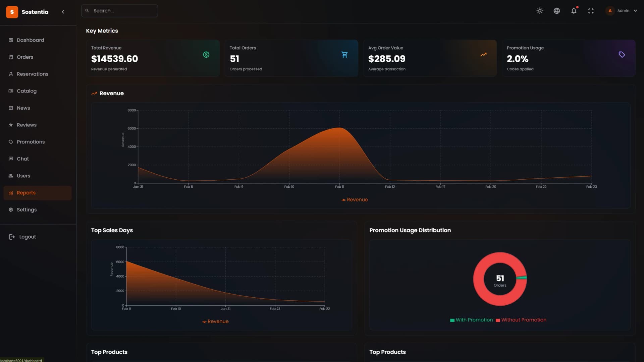Select the Reservations sidebar icon
644x362 pixels.
point(11,74)
